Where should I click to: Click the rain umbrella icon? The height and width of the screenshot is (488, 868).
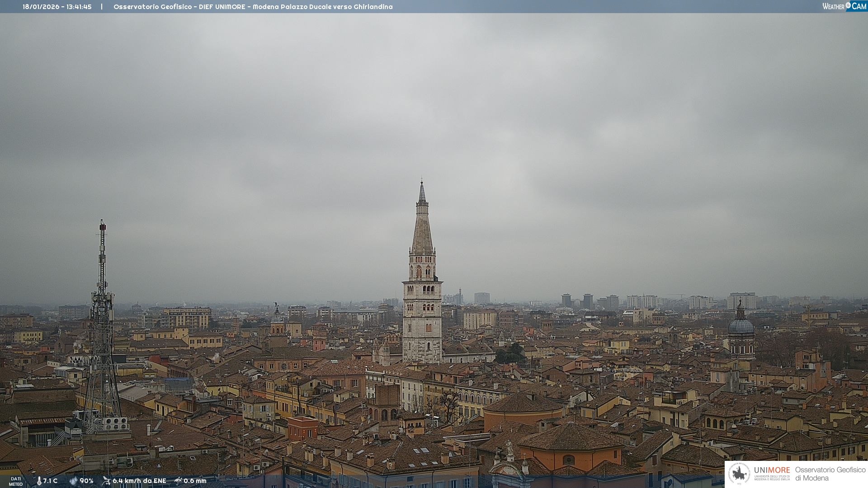pyautogui.click(x=178, y=481)
